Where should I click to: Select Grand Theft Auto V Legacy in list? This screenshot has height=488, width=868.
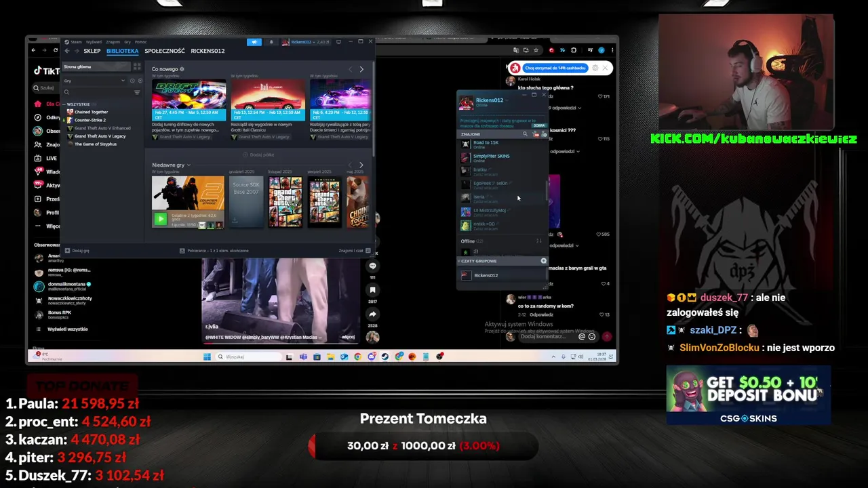pos(100,136)
